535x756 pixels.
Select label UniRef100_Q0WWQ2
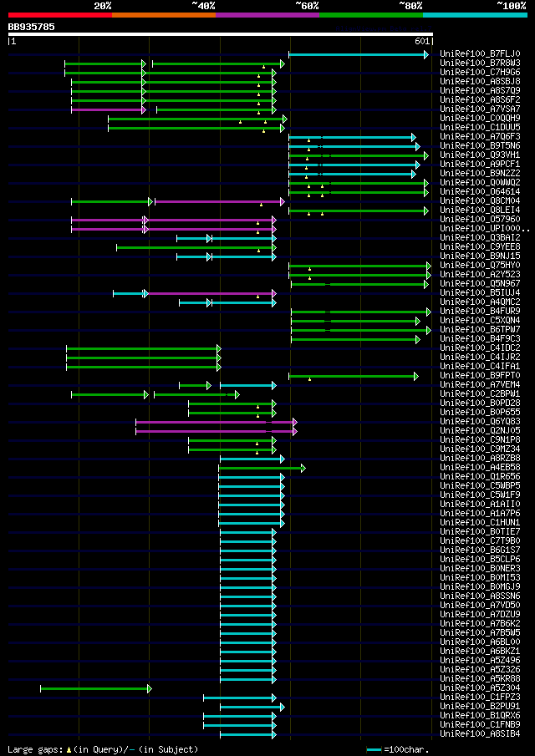(480, 183)
